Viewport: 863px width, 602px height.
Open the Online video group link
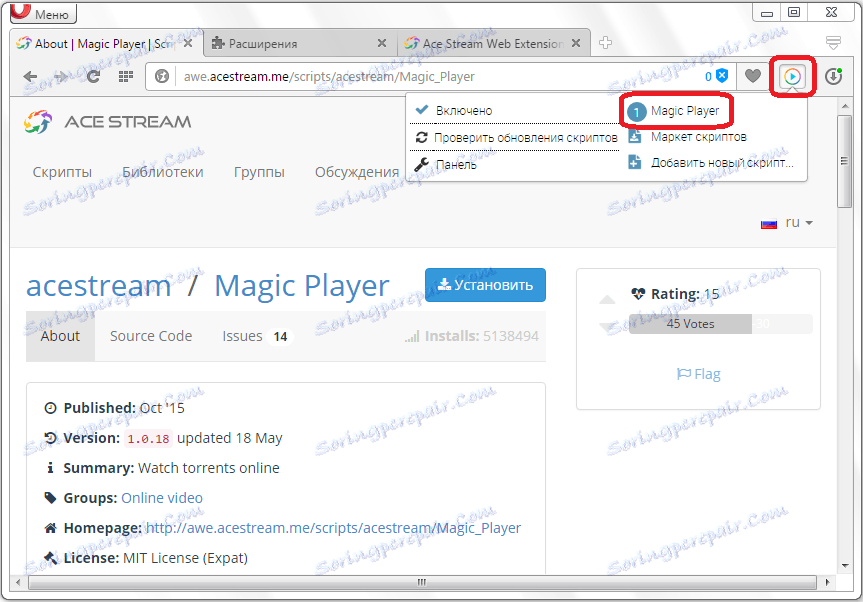[x=162, y=498]
